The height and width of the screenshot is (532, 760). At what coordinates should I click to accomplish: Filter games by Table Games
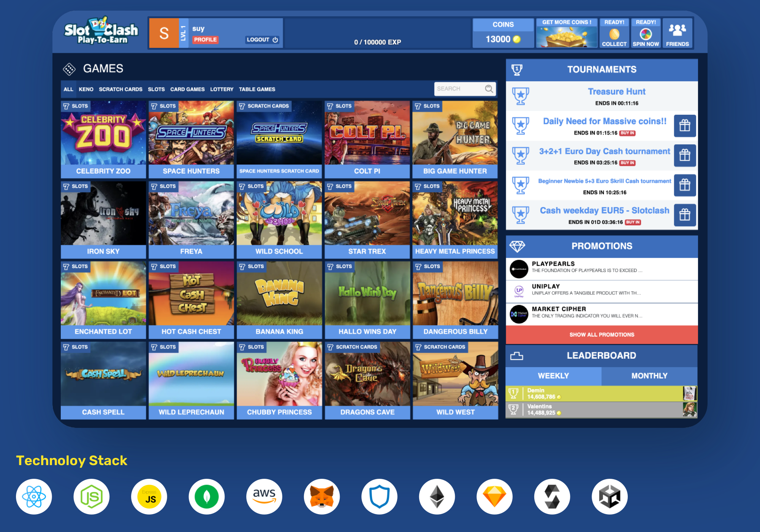tap(257, 89)
